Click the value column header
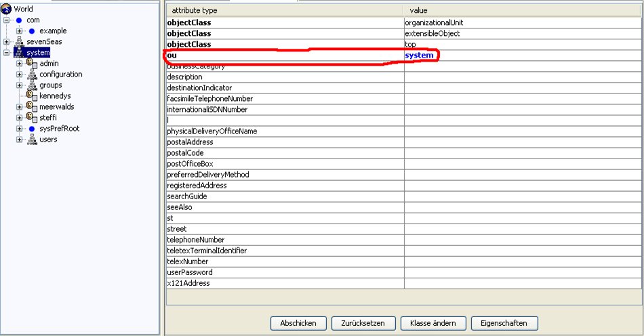Image resolution: width=644 pixels, height=336 pixels. click(523, 10)
